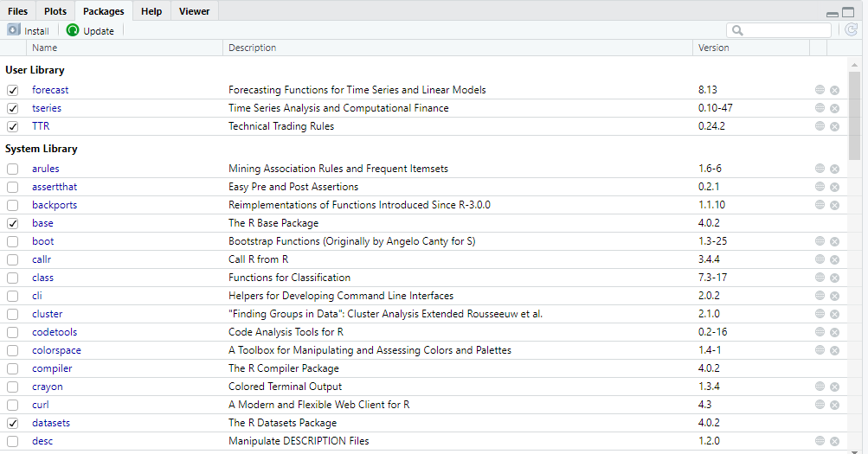Uncheck the base package checkbox
This screenshot has width=868, height=454.
click(x=13, y=223)
